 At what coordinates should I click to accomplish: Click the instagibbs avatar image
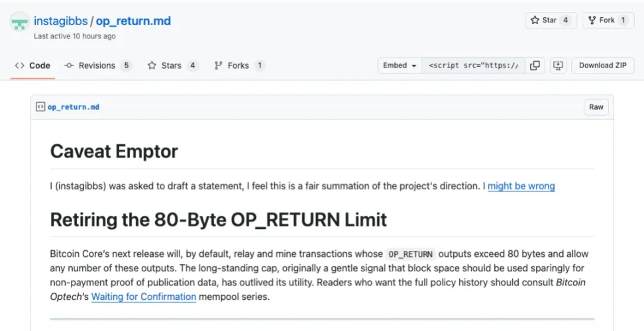[19, 24]
